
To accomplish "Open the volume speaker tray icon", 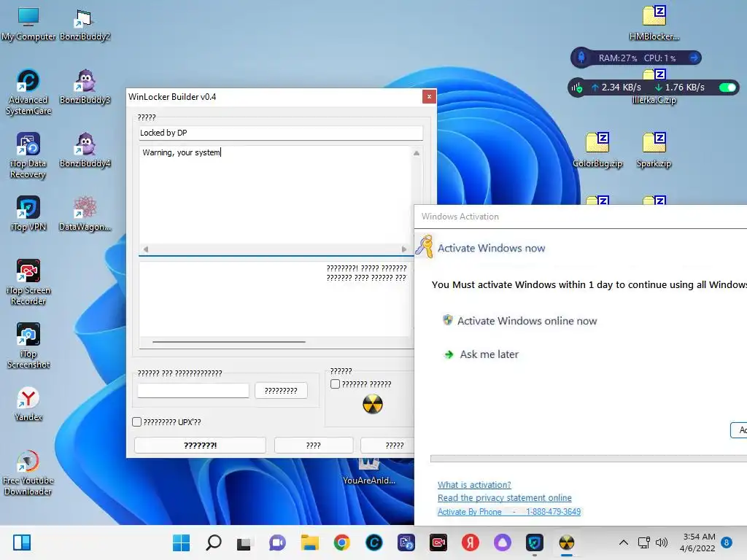I will click(662, 542).
